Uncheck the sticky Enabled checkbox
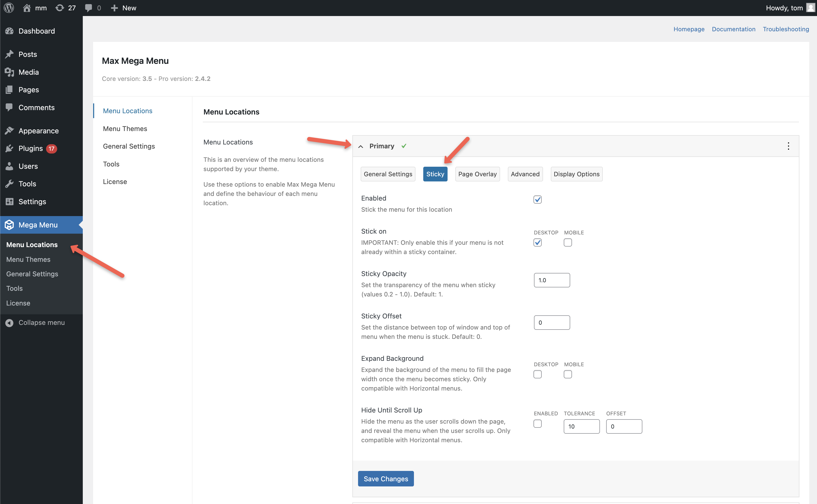The width and height of the screenshot is (817, 504). (x=537, y=199)
